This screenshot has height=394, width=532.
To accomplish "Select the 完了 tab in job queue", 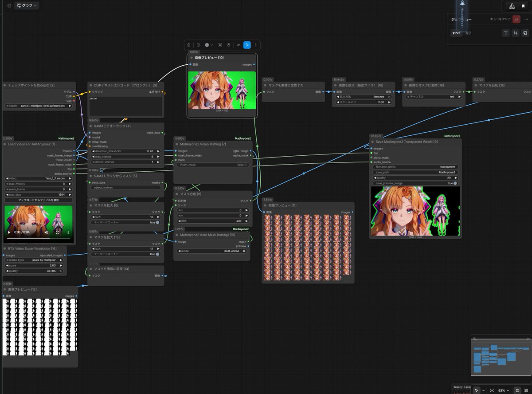I will point(469,33).
